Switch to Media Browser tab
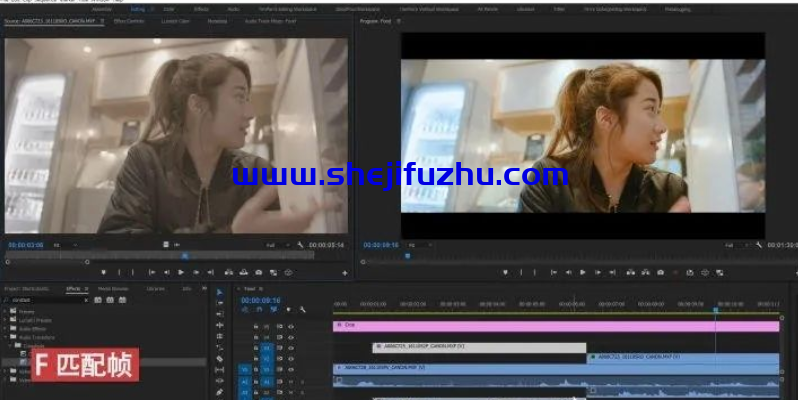The width and height of the screenshot is (798, 400). pos(113,289)
